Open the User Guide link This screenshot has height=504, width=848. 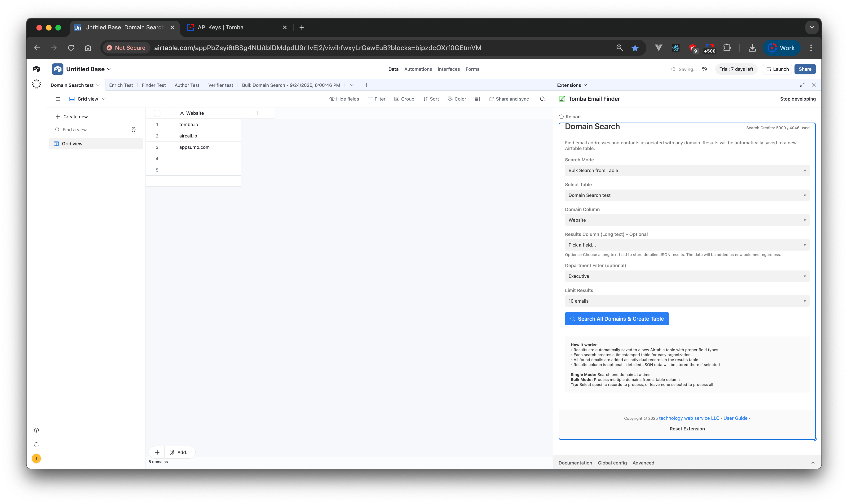click(x=735, y=418)
